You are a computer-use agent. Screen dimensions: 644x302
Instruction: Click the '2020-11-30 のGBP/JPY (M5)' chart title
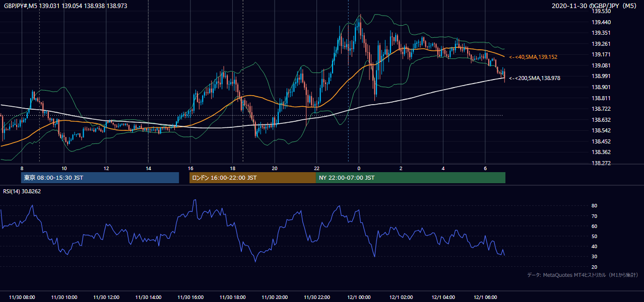pos(595,6)
